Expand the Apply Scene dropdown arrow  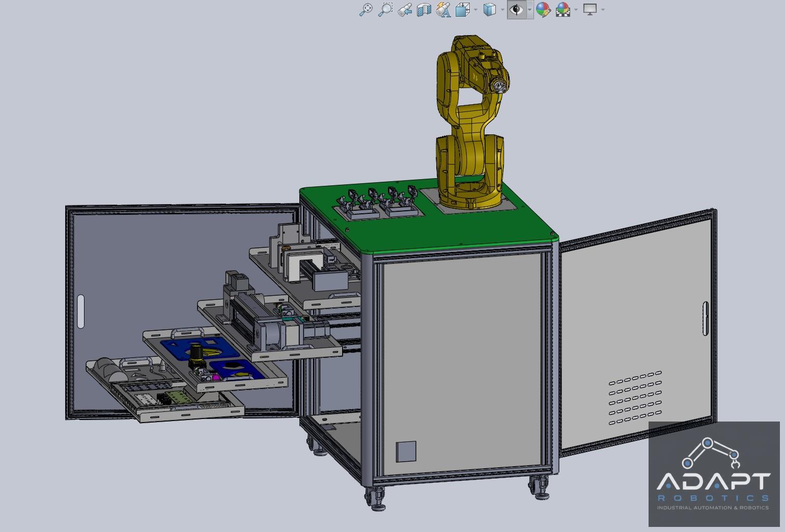click(x=576, y=10)
